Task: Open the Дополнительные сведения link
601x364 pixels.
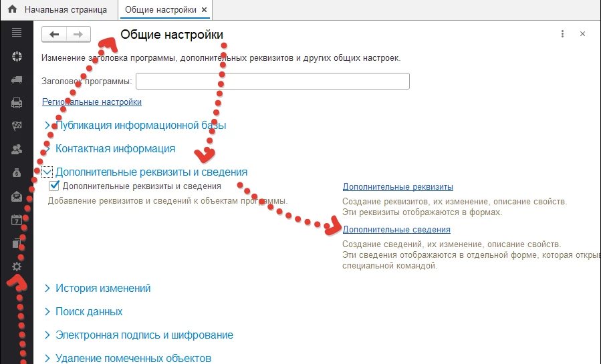Action: point(387,230)
